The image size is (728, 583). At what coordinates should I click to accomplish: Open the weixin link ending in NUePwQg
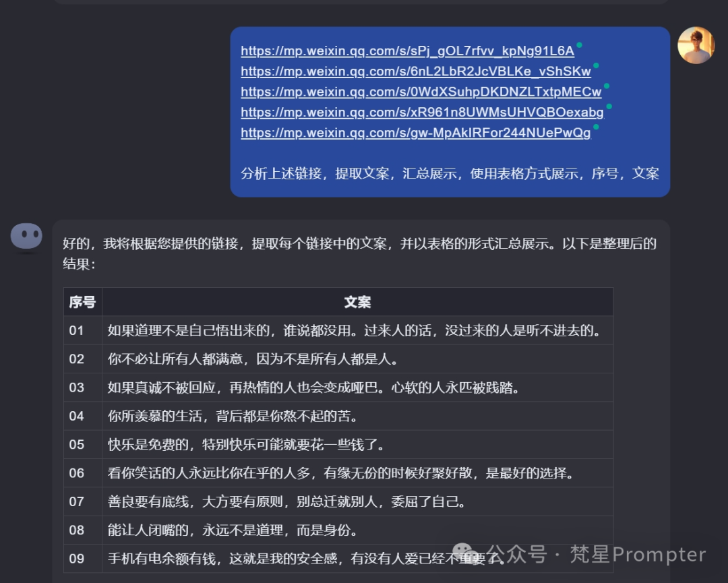pos(415,133)
